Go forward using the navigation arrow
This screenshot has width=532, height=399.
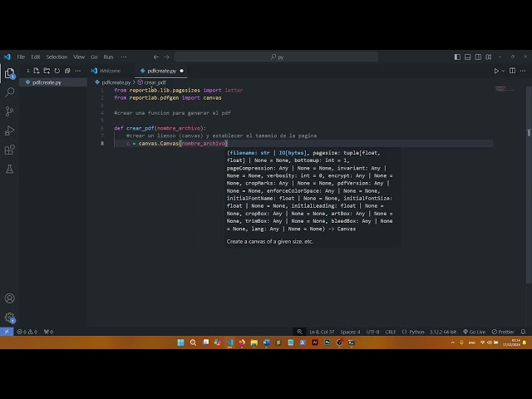point(166,57)
